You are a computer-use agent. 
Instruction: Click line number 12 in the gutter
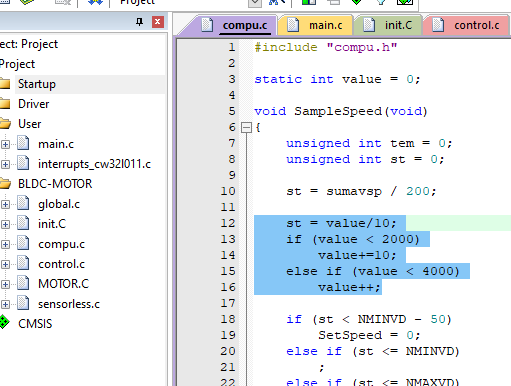click(x=228, y=223)
